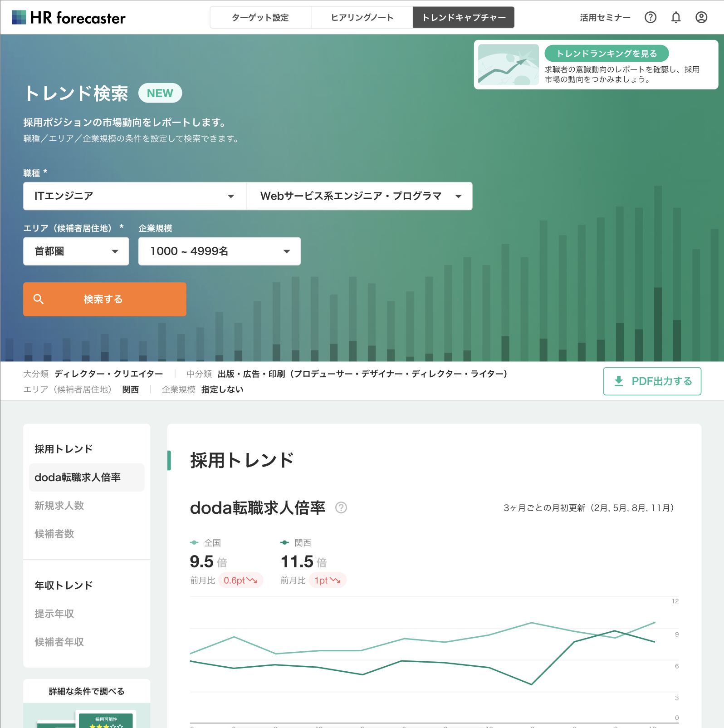Open the 首都圏 area dropdown

[x=76, y=251]
